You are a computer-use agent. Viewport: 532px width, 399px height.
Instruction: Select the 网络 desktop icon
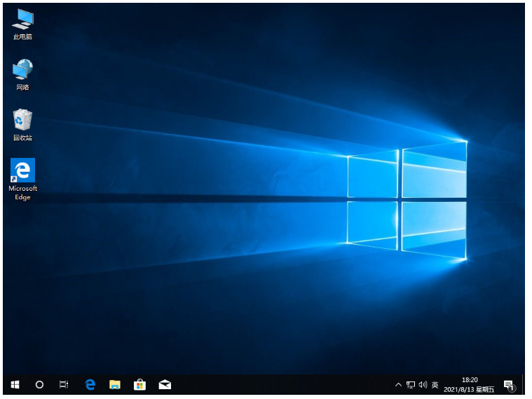point(22,74)
